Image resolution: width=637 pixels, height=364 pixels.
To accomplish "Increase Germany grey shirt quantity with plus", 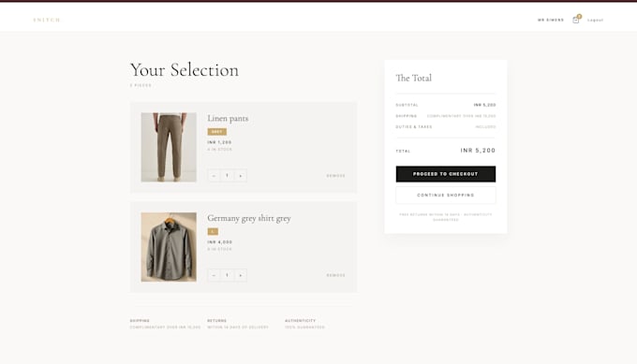I will (x=241, y=275).
